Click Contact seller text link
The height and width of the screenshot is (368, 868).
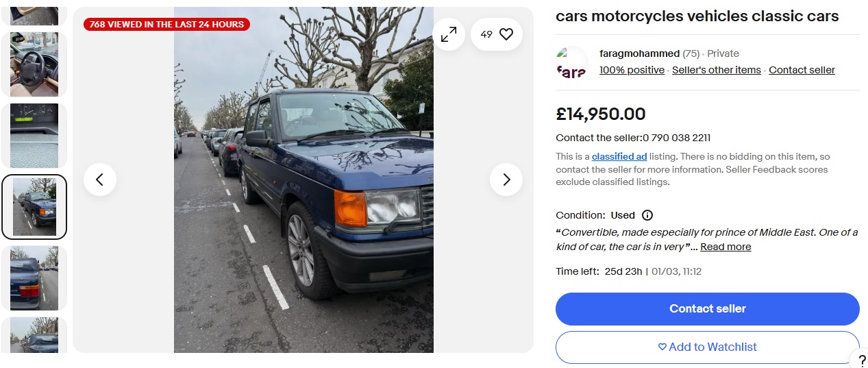point(802,70)
